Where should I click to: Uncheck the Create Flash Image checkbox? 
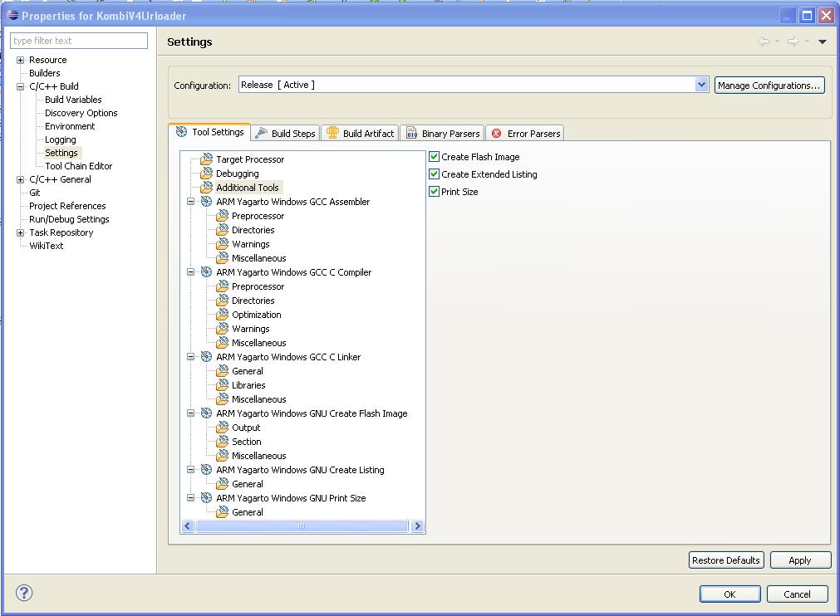[434, 157]
